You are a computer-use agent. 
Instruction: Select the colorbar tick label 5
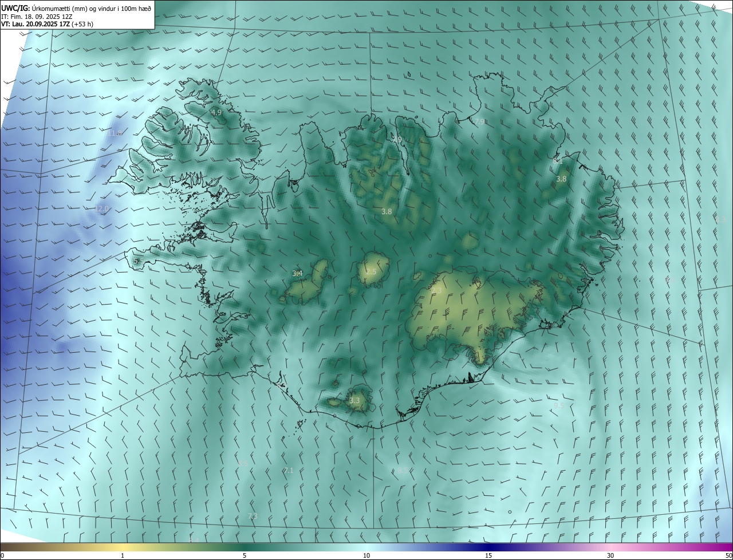tap(245, 555)
